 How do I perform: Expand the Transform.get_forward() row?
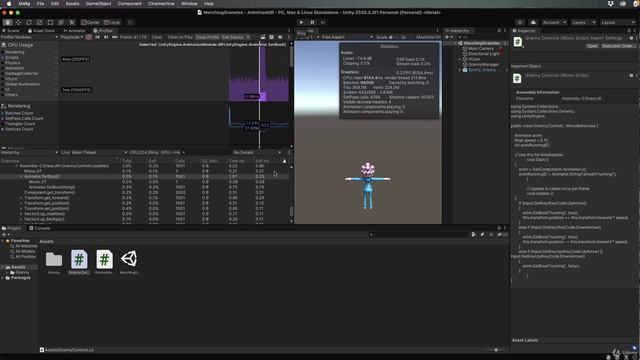21,198
